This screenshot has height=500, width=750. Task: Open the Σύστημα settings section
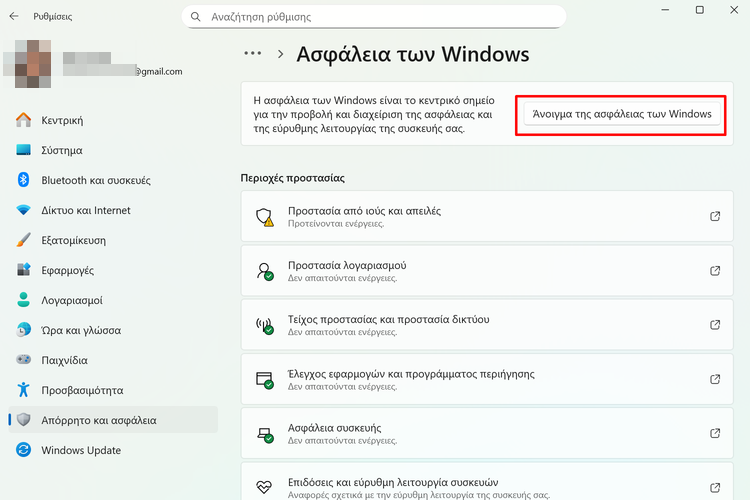(x=62, y=150)
